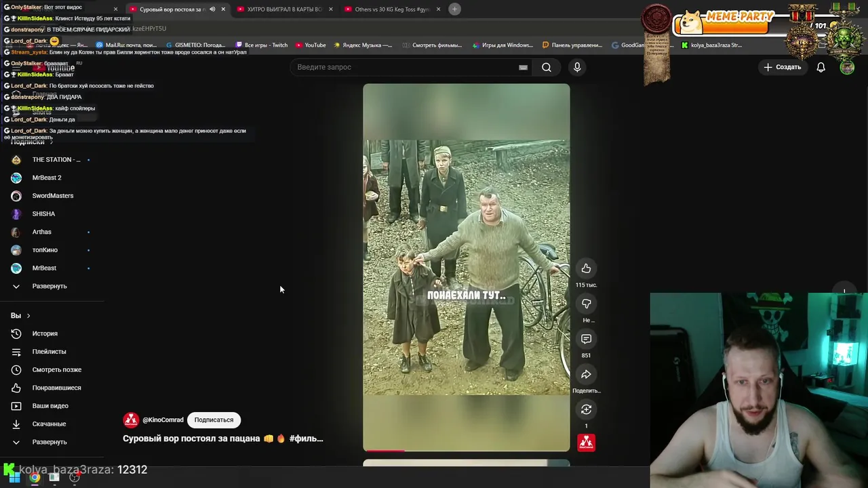Click the search magnifier button
The image size is (868, 488).
click(547, 67)
